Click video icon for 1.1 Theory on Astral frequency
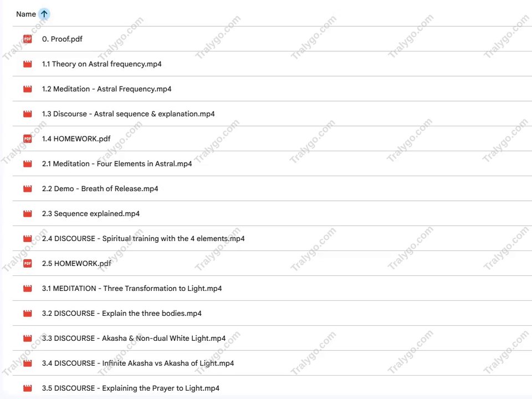The width and height of the screenshot is (532, 399). pos(28,64)
